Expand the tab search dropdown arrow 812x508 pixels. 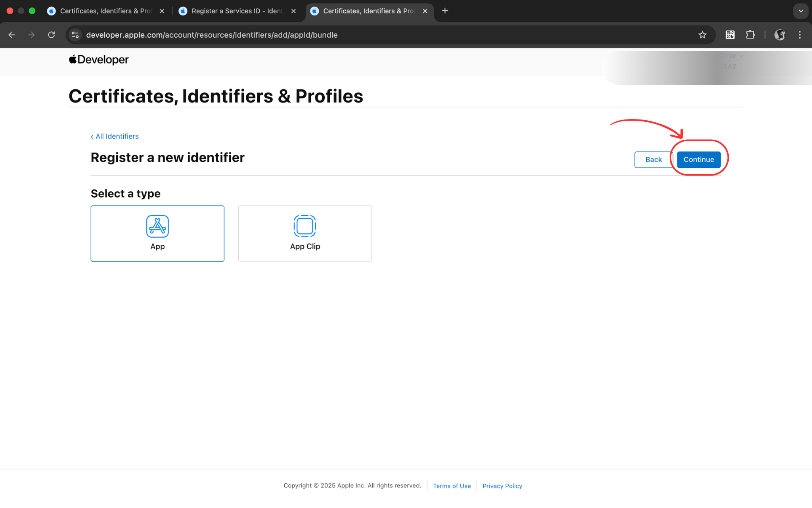tap(801, 11)
